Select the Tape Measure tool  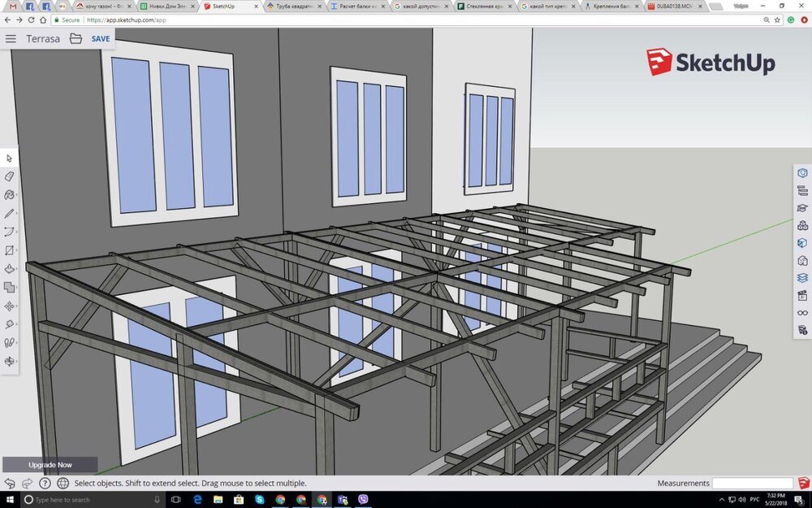coord(10,324)
